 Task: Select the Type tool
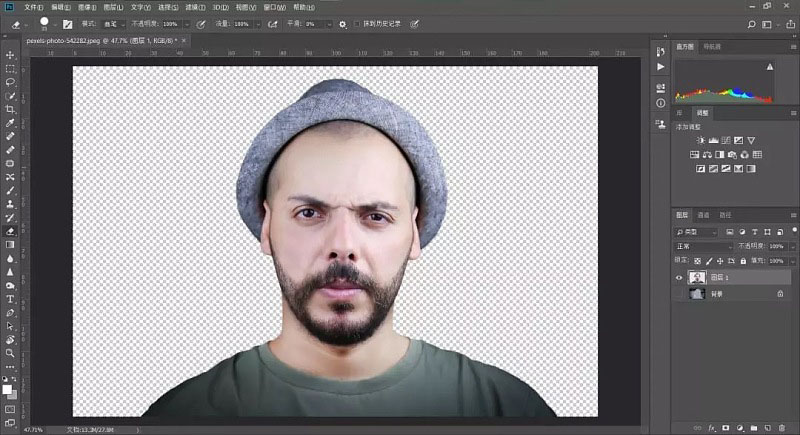10,298
